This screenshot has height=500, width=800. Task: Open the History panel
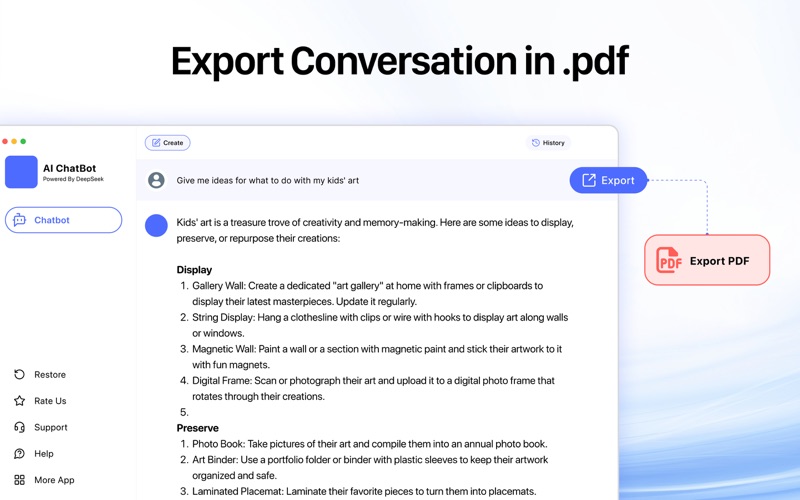[548, 143]
